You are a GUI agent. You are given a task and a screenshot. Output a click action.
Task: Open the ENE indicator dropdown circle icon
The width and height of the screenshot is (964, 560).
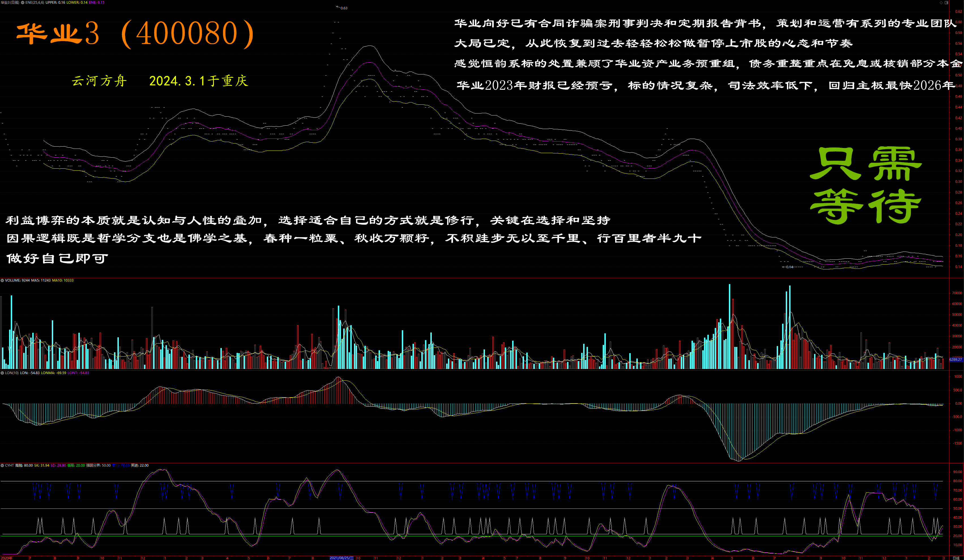(x=23, y=2)
